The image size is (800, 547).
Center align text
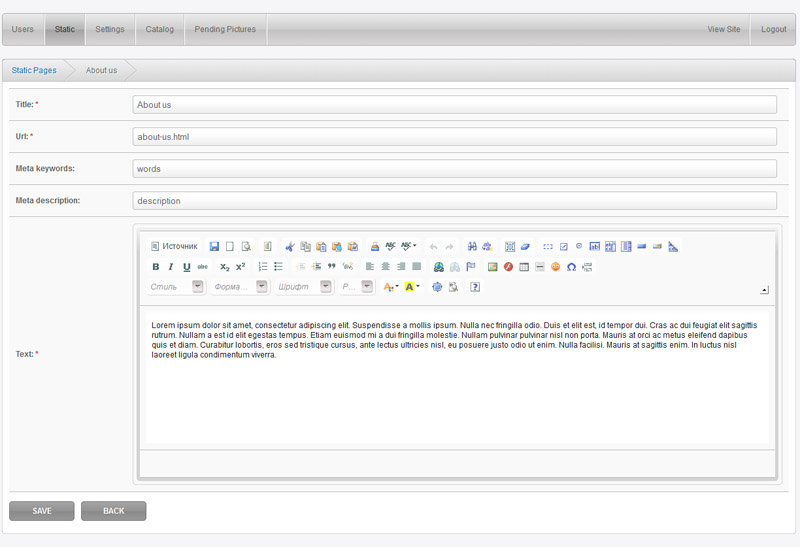pyautogui.click(x=386, y=267)
